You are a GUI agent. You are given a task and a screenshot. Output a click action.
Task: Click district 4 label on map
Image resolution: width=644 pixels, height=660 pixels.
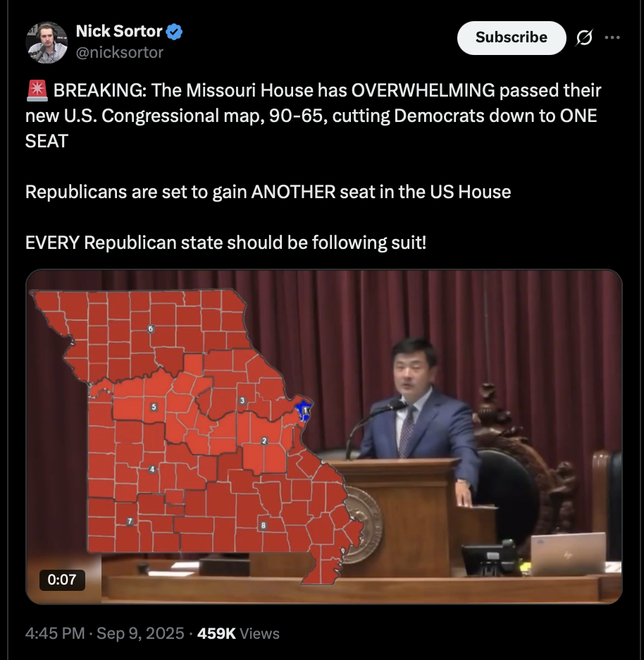point(152,470)
